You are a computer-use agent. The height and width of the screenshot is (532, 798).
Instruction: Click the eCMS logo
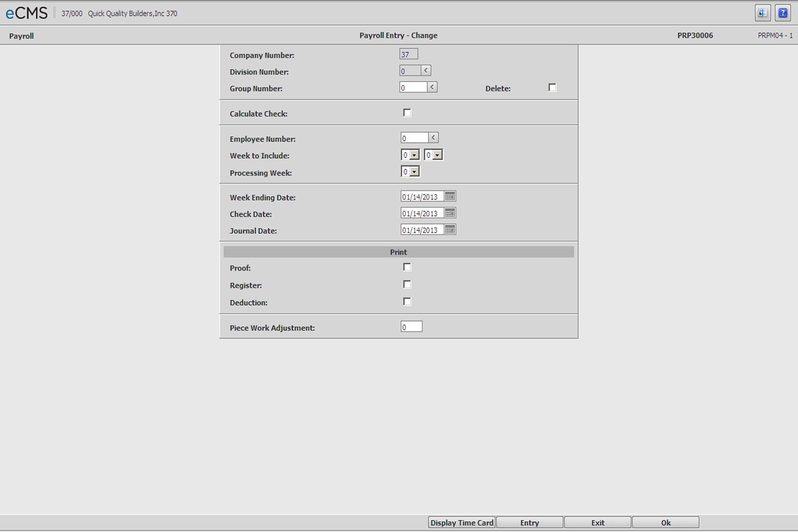point(26,13)
